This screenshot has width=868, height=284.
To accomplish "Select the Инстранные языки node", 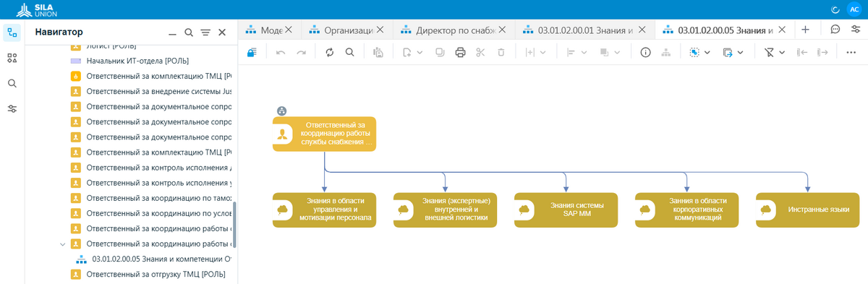I will click(x=808, y=210).
